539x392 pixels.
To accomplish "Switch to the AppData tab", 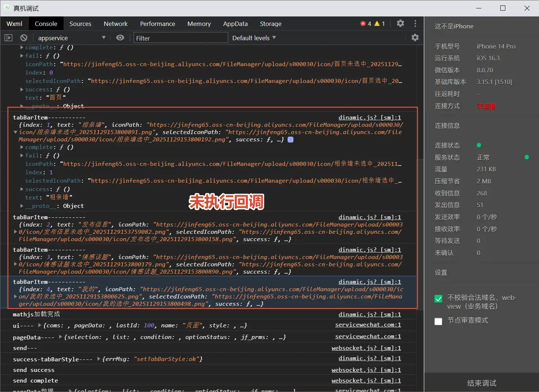I will (x=235, y=24).
